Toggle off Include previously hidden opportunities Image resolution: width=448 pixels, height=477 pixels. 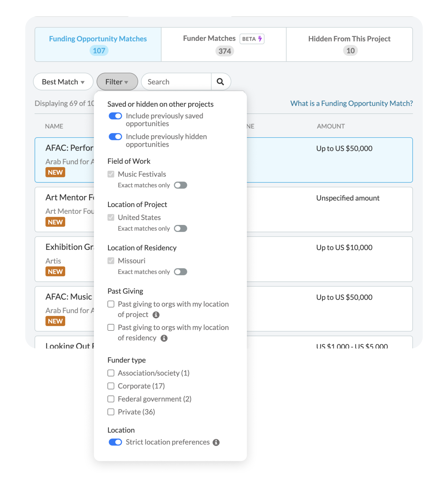(x=115, y=136)
